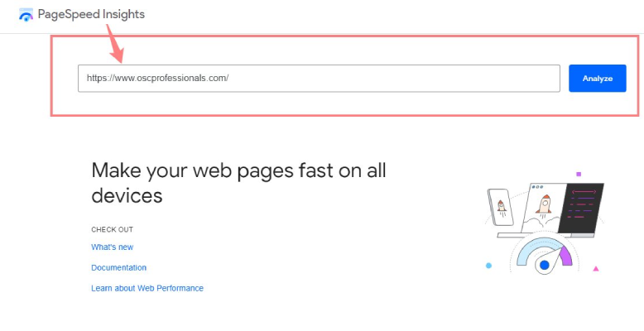The width and height of the screenshot is (644, 331).
Task: Click the pink triangle decoration
Action: coord(595,268)
